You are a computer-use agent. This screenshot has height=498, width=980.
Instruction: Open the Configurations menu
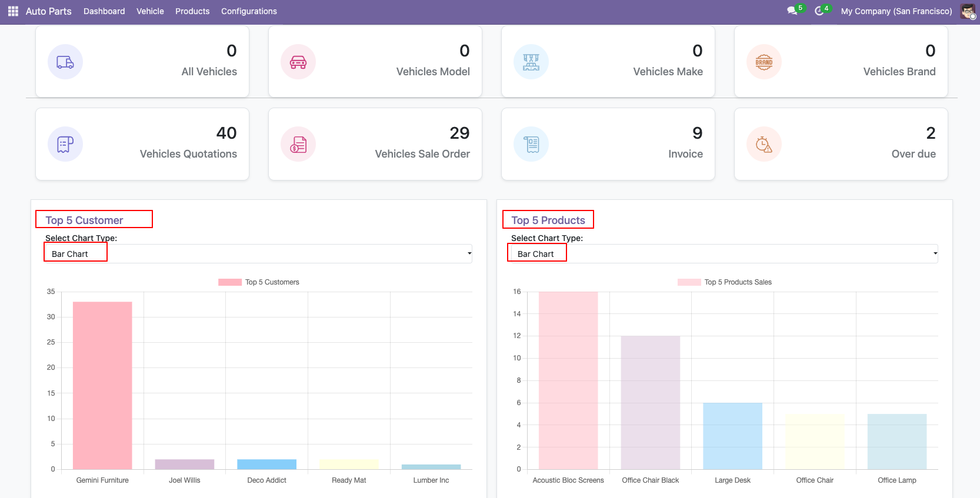[249, 11]
